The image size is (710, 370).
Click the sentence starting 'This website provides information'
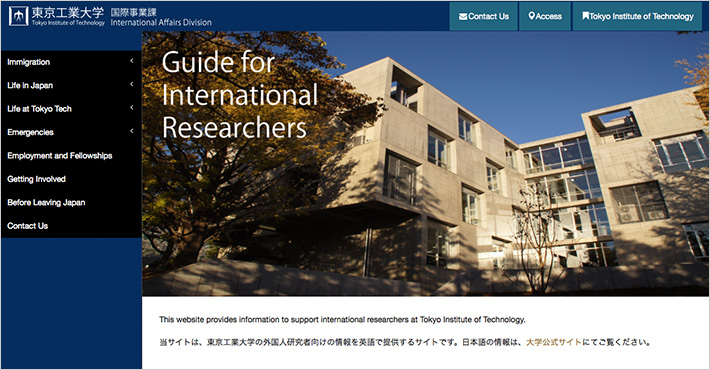[x=342, y=320]
